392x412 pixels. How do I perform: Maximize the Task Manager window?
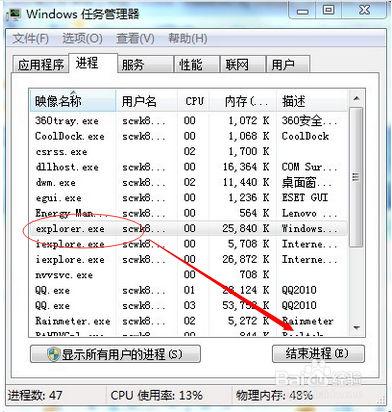[329, 11]
